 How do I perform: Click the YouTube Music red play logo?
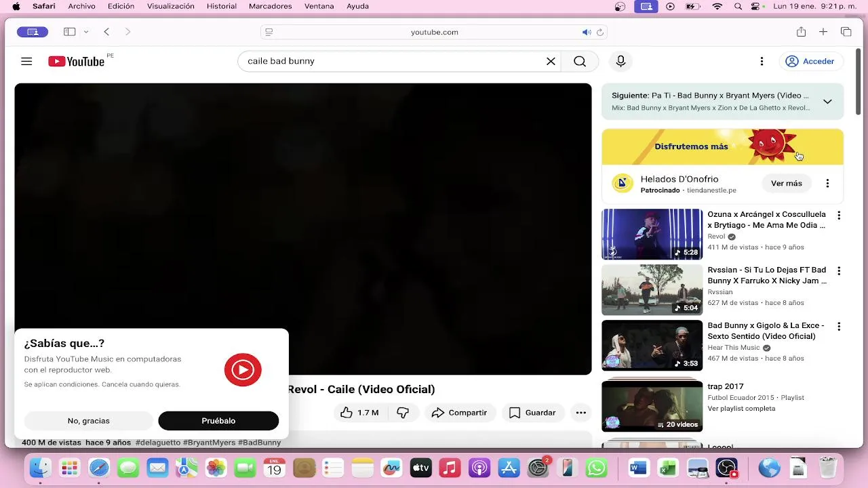tap(243, 369)
